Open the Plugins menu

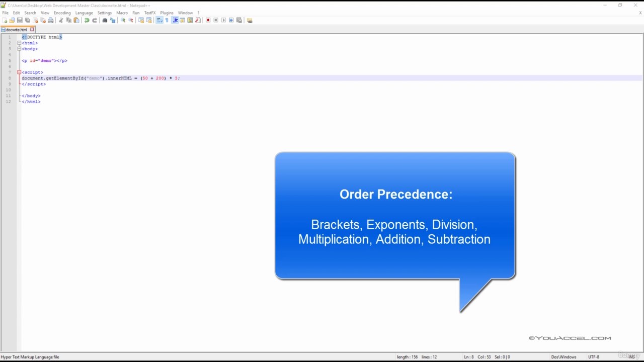(167, 13)
